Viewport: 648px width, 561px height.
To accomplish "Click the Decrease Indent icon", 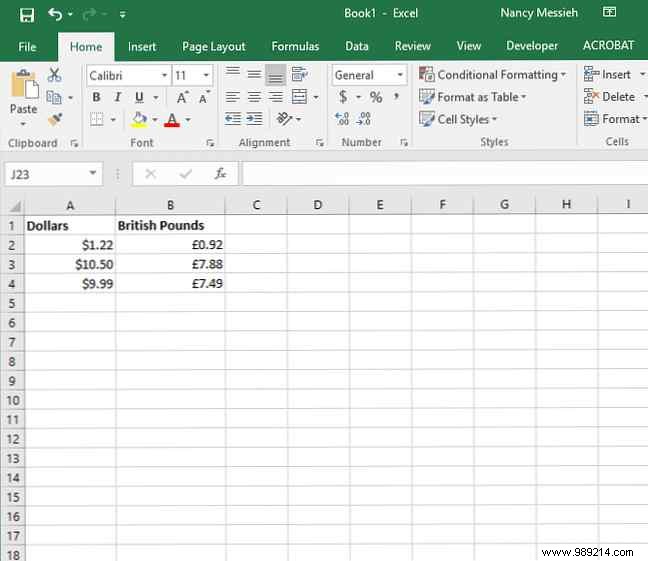I will [233, 119].
